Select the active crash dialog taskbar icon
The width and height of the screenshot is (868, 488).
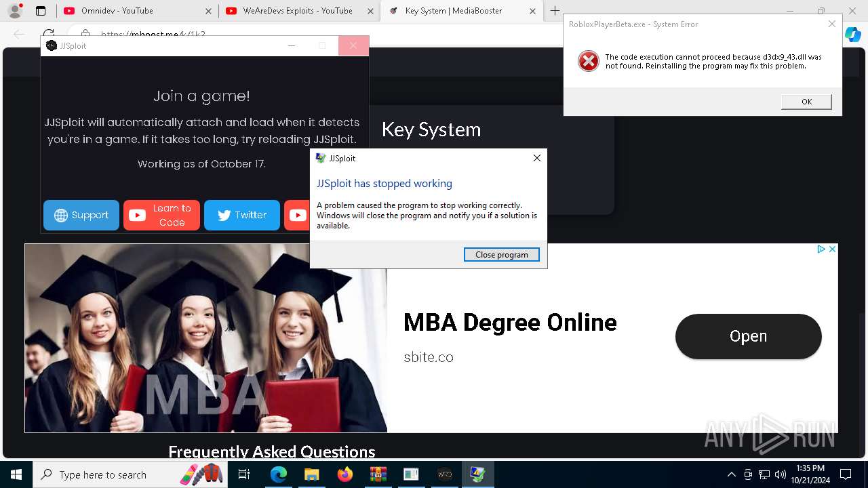(478, 474)
